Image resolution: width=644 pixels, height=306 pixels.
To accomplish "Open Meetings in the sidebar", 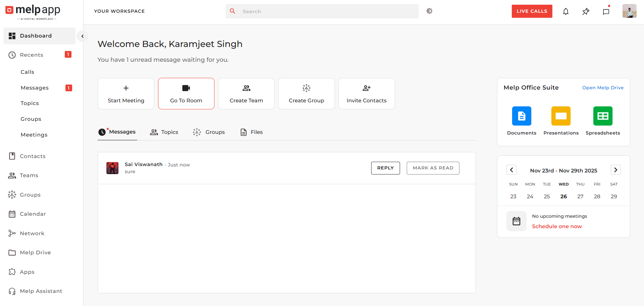I will [34, 135].
